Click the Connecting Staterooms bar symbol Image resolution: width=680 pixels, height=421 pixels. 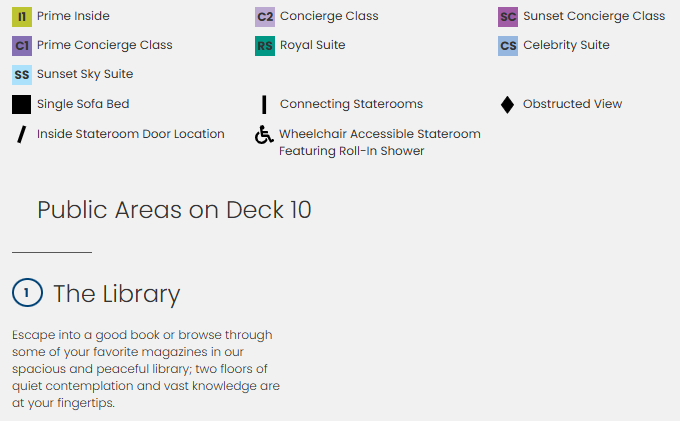click(x=264, y=104)
